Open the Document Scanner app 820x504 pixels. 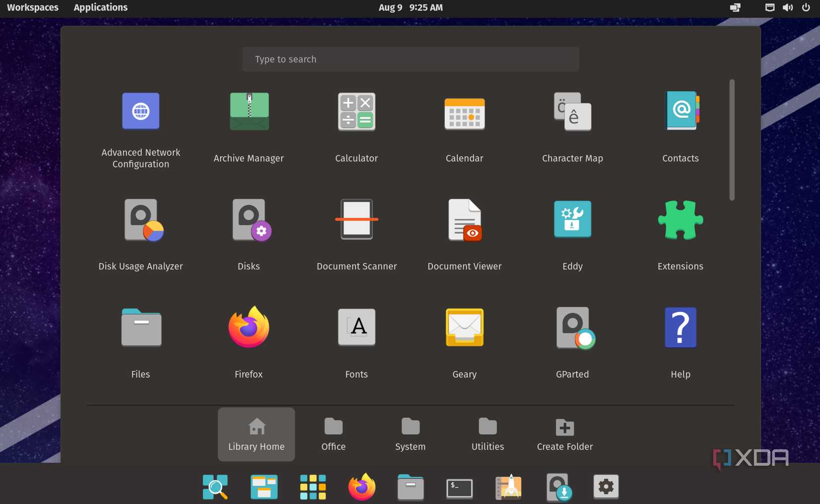[x=356, y=220]
